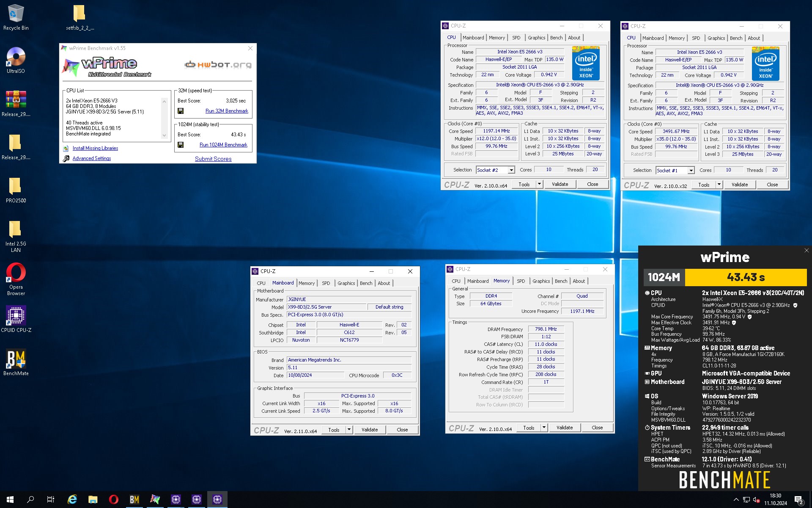Click the 43.43 s yellow score banner
The width and height of the screenshot is (812, 508).
(746, 277)
